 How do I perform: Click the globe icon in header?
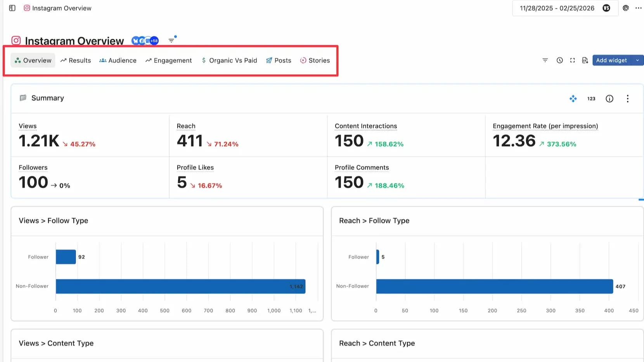click(x=626, y=8)
